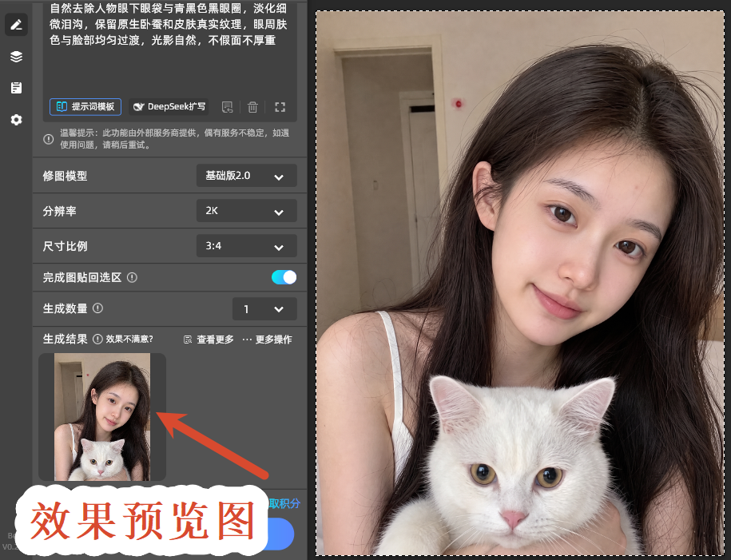Screen dimensions: 731x560
Task: Select the pencil edit icon in sidebar
Action: (16, 24)
